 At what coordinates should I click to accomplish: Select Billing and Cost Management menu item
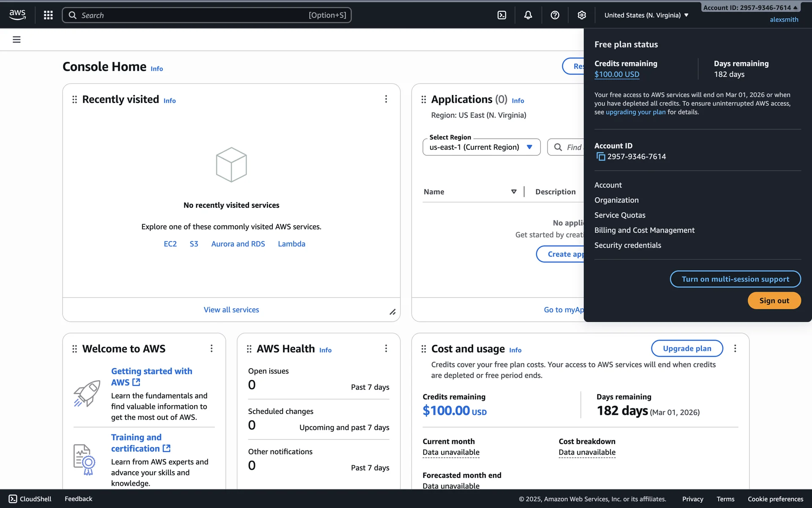644,230
